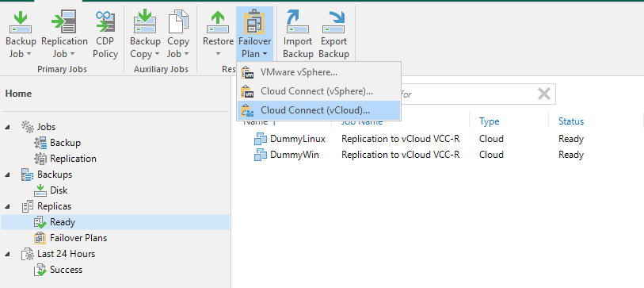
Task: Click the Backup tree node icon
Action: (x=40, y=143)
